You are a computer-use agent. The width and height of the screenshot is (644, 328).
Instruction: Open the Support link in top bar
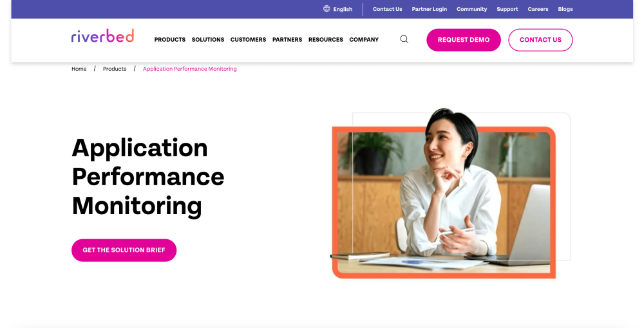tap(507, 9)
